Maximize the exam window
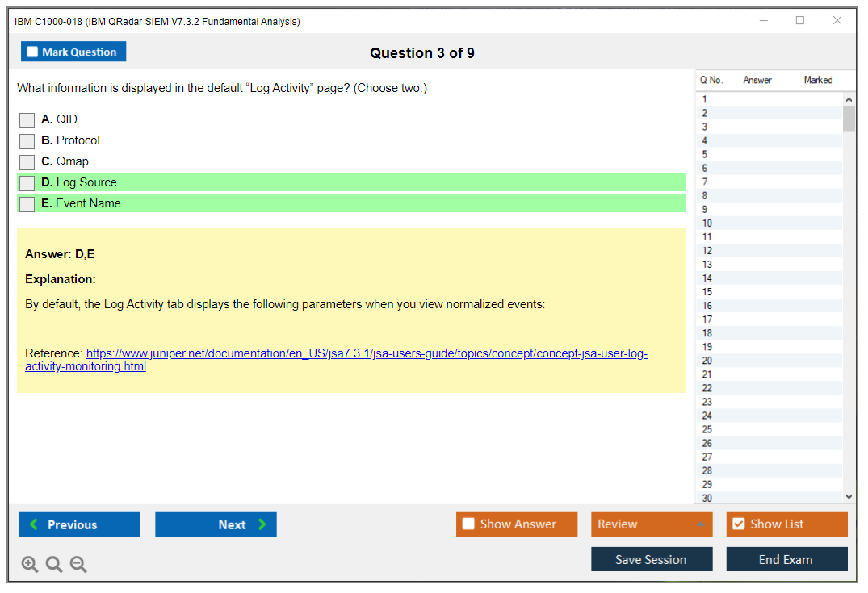 (x=800, y=21)
